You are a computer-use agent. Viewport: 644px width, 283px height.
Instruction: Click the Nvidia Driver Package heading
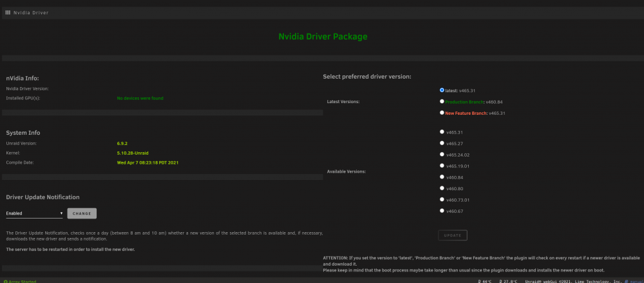pyautogui.click(x=323, y=37)
